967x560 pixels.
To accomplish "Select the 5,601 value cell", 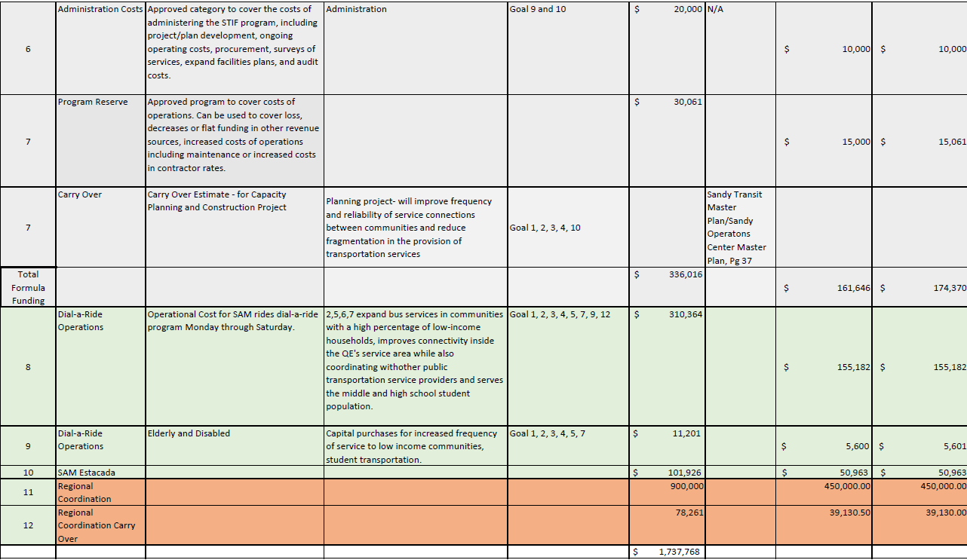I will [919, 445].
